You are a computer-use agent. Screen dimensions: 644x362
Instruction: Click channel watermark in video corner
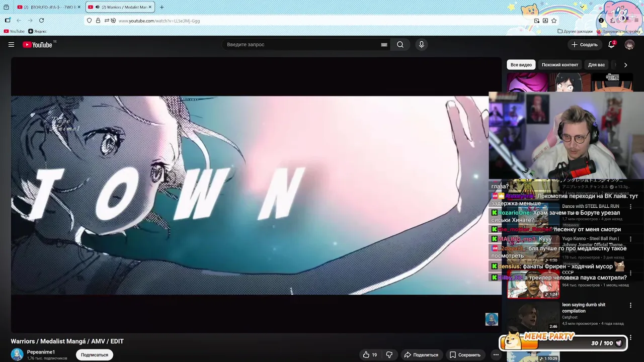[492, 319]
